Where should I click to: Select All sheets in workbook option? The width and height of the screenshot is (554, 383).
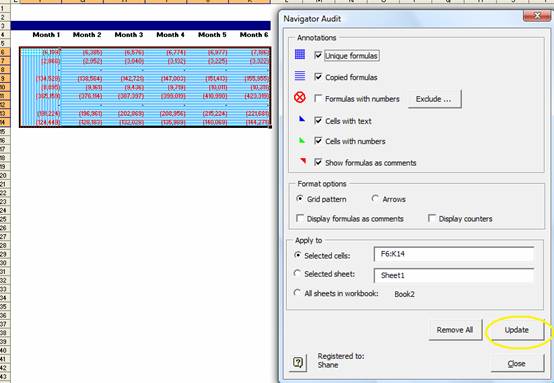pyautogui.click(x=297, y=293)
